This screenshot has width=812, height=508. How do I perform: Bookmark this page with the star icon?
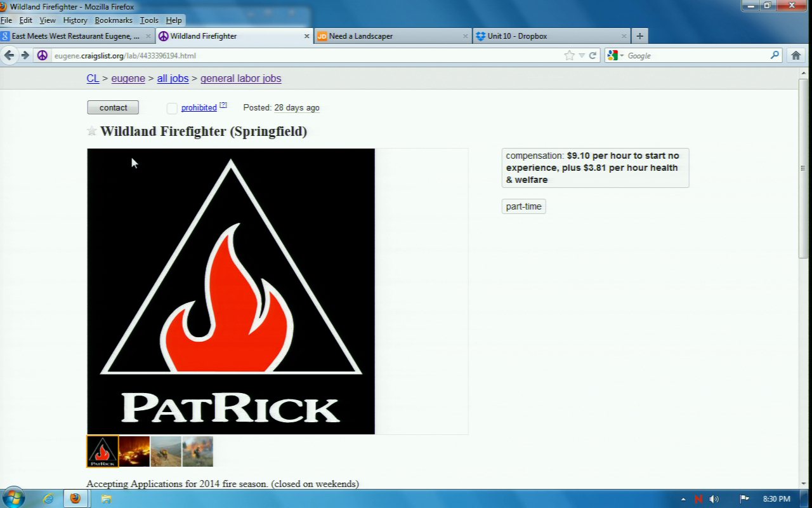(x=569, y=55)
